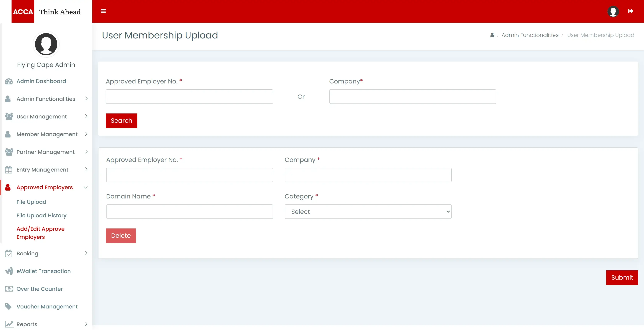Viewport: 644px width, 330px height.
Task: Collapse the Approved Employers section
Action: coord(86,187)
